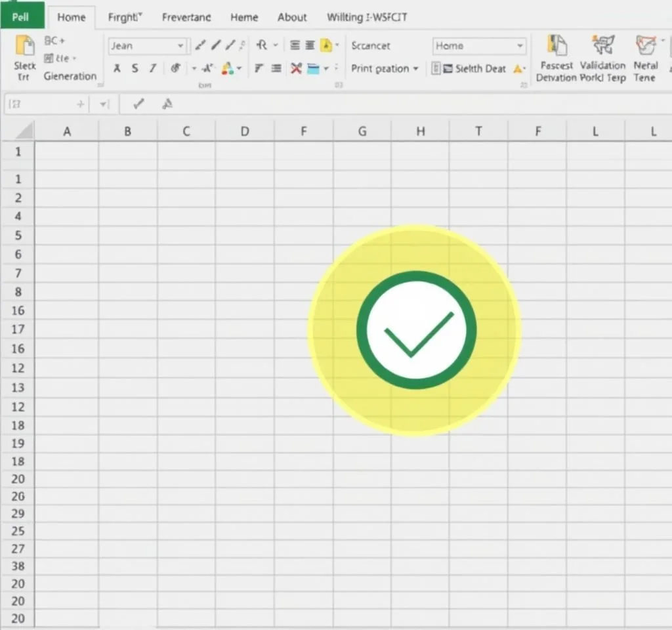Click the green checkmark circle on sheet

click(416, 329)
